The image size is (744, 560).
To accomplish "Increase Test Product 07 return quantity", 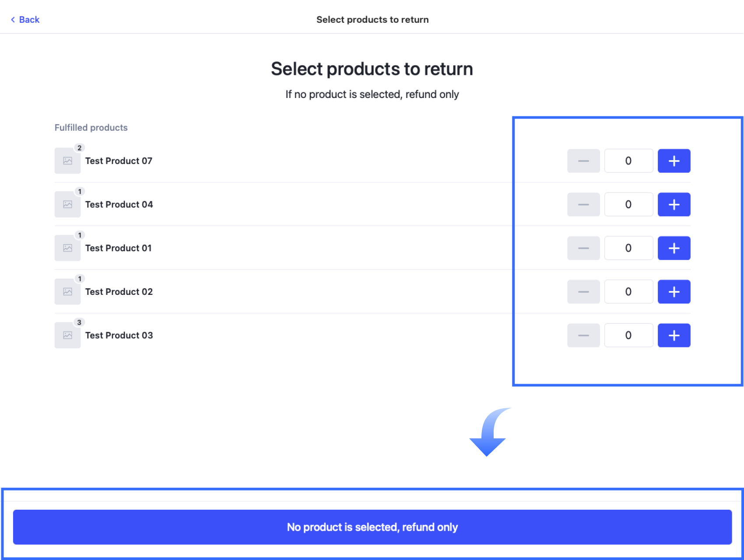I will tap(674, 161).
